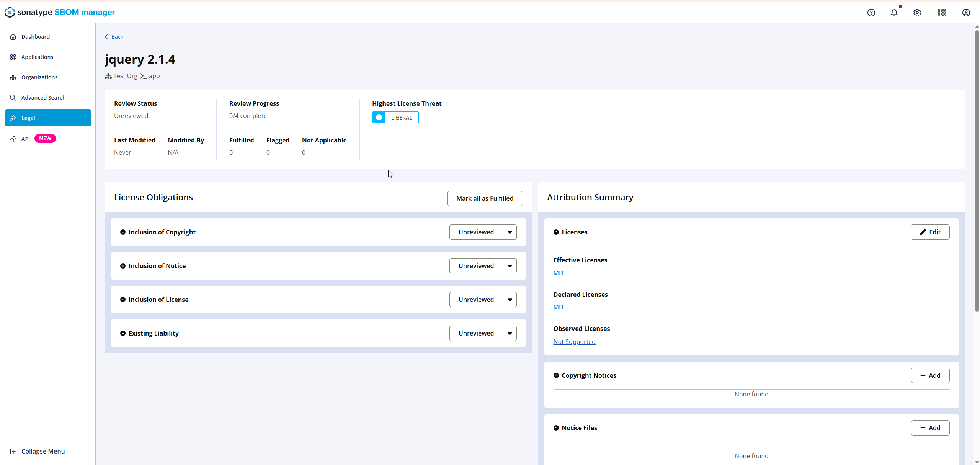This screenshot has height=465, width=980.
Task: Open the Not Supported observed license link
Action: pos(574,342)
